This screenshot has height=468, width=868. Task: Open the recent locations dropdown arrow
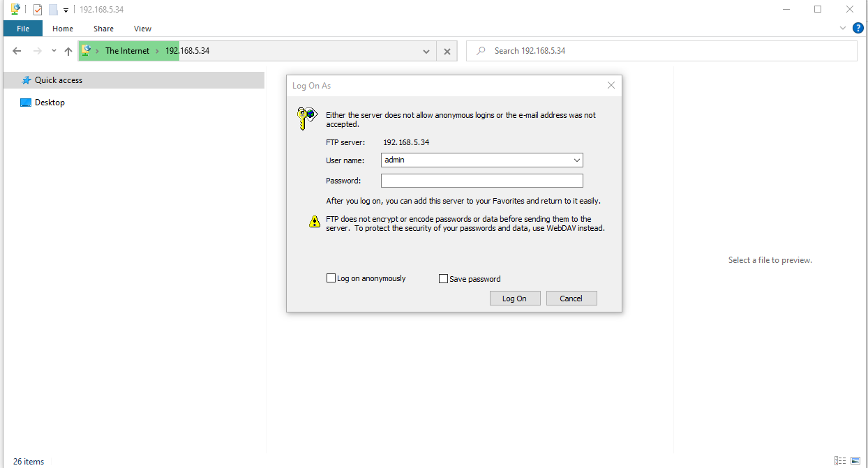pos(54,51)
